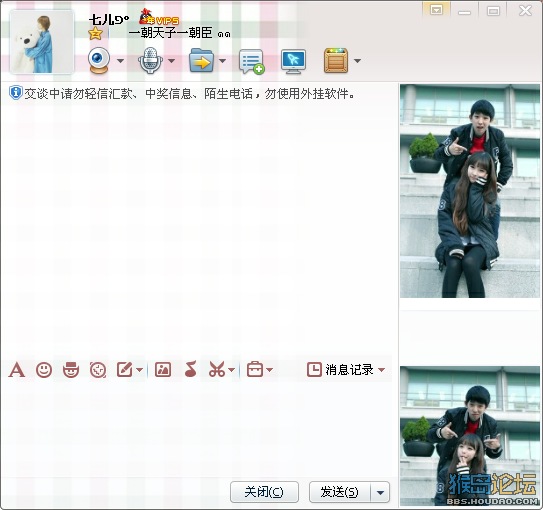Expand 消息记录 dropdown arrow
543x510 pixels.
coord(381,370)
